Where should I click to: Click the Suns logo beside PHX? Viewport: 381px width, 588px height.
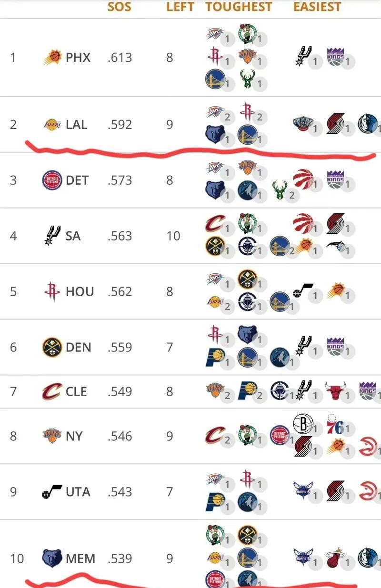point(52,58)
